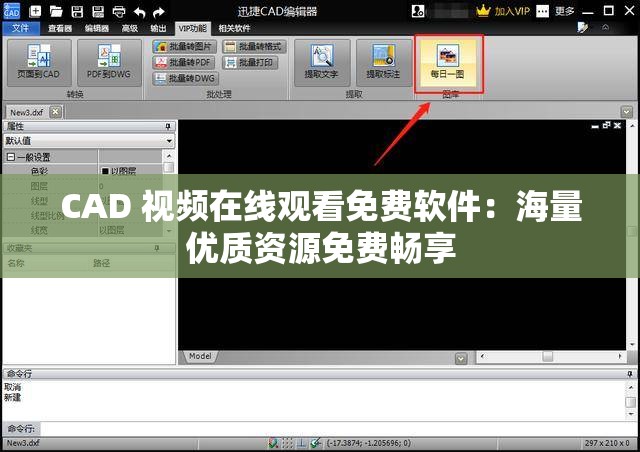Collapse the 一般设置 section
This screenshot has width=640, height=452.
click(11, 157)
